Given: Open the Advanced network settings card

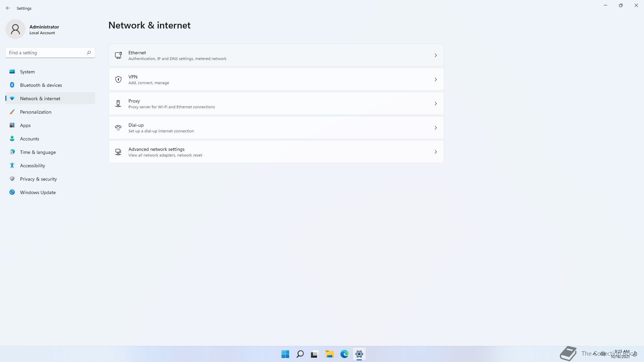Looking at the screenshot, I should pos(276,152).
